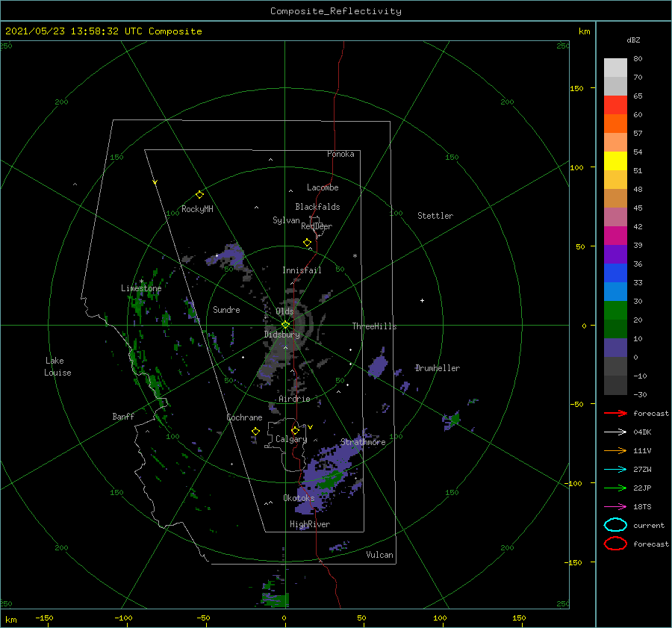Click the Olds town label
Image resolution: width=672 pixels, height=628 pixels.
tap(284, 311)
